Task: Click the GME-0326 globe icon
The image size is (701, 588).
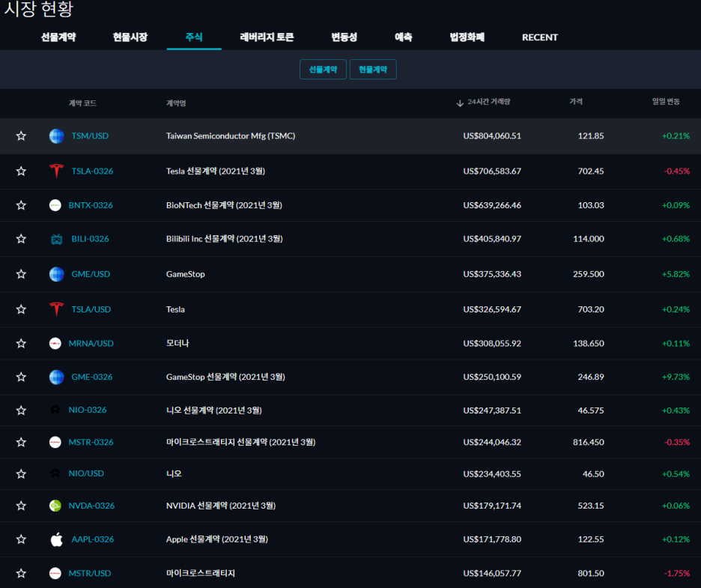Action: pos(56,377)
